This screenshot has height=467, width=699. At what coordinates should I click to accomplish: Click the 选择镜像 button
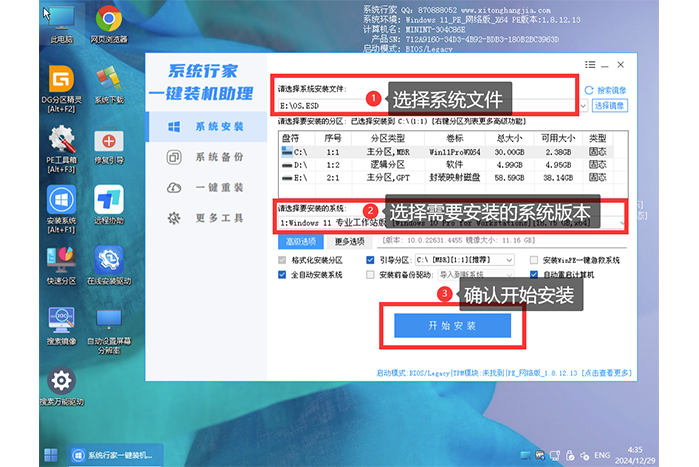[x=610, y=106]
